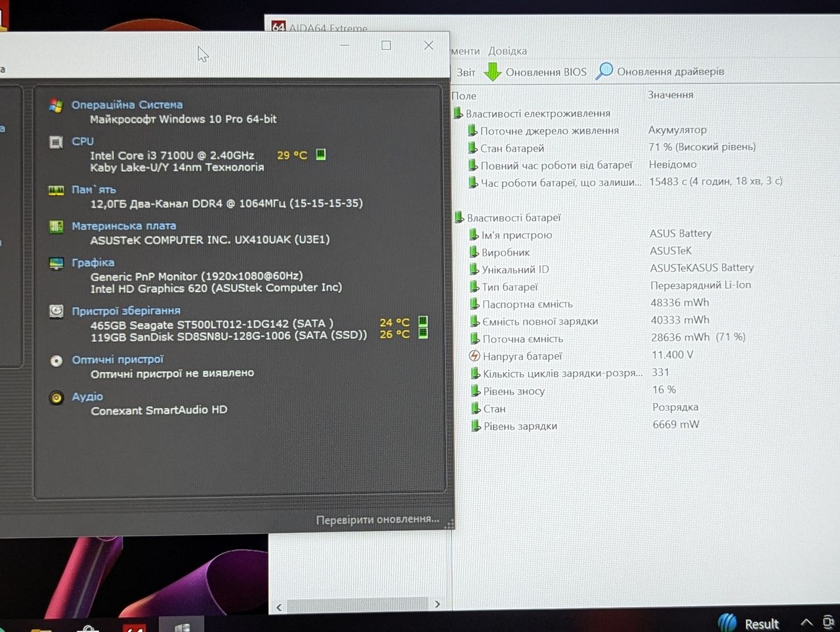The width and height of the screenshot is (840, 632).
Task: Click the AIDA64 title bar app icon
Action: click(x=278, y=27)
